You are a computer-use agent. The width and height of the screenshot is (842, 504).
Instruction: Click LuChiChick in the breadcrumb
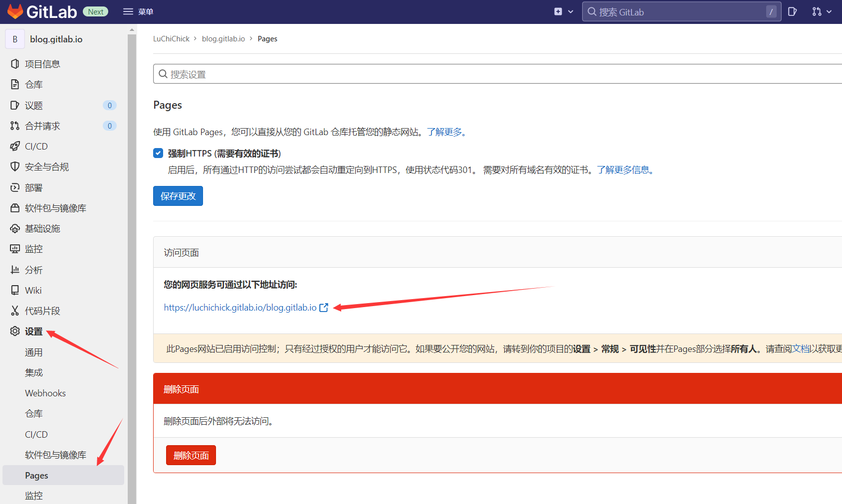click(171, 38)
